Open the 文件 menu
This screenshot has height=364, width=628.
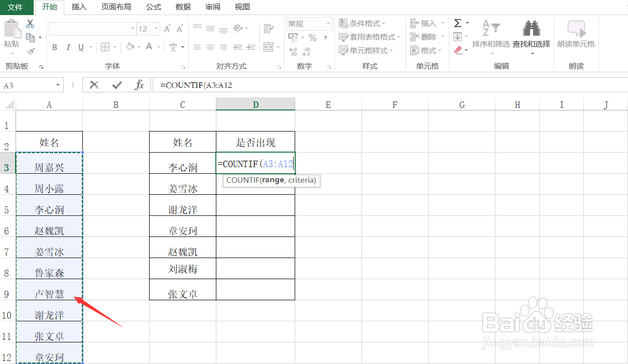pyautogui.click(x=16, y=7)
